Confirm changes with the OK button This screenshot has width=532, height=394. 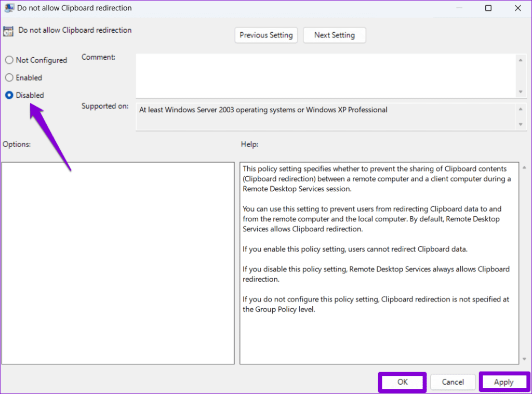[402, 382]
